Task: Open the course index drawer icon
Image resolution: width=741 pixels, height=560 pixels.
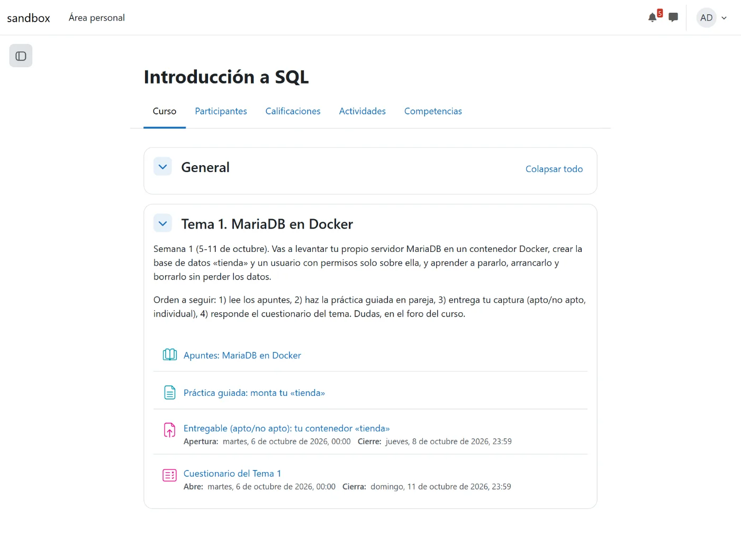Action: (x=21, y=56)
